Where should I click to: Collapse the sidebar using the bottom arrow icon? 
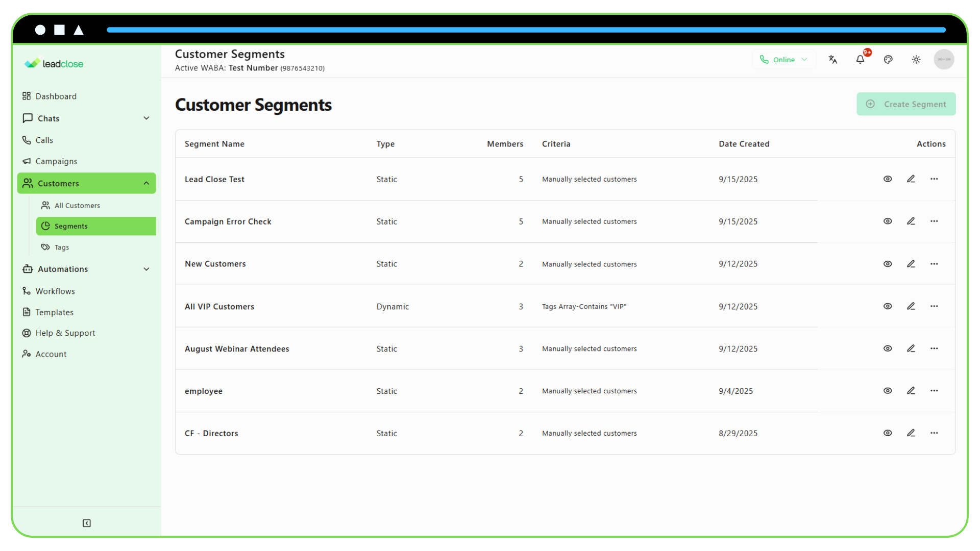pos(86,523)
